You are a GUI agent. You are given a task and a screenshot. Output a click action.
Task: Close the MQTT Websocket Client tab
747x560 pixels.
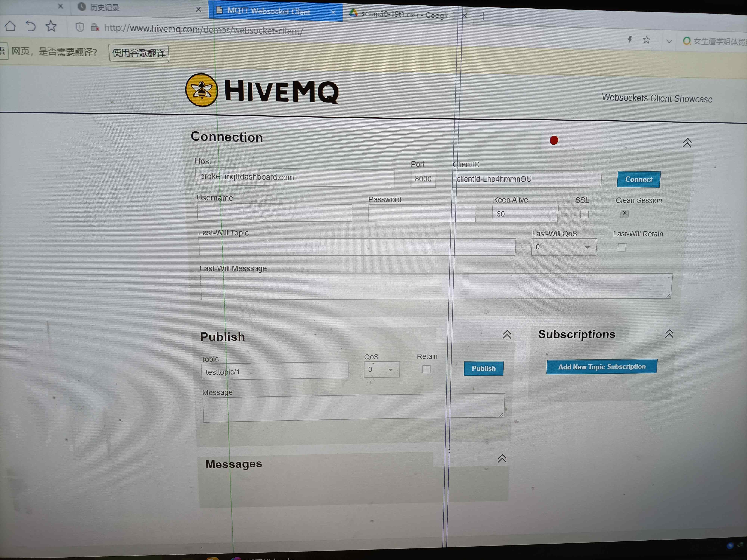click(333, 12)
